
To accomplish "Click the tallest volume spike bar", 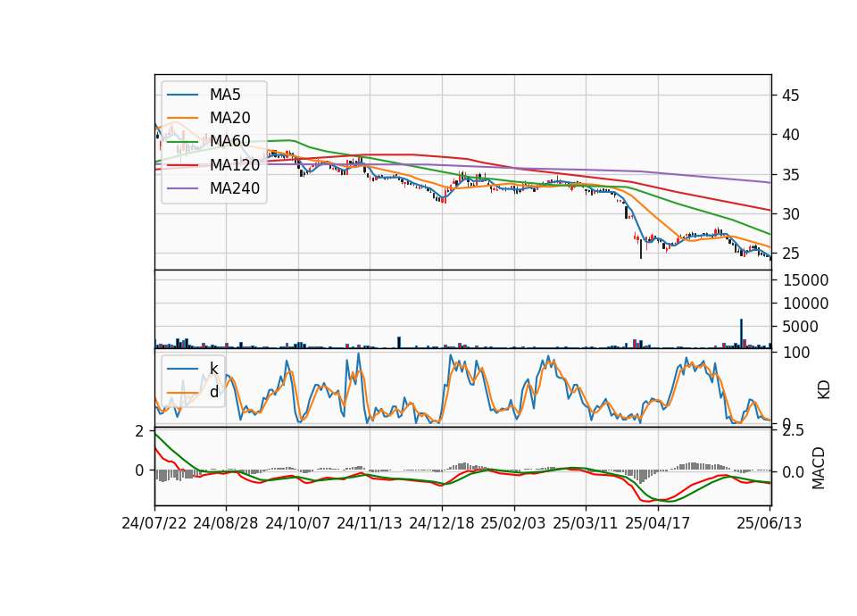I will click(742, 333).
